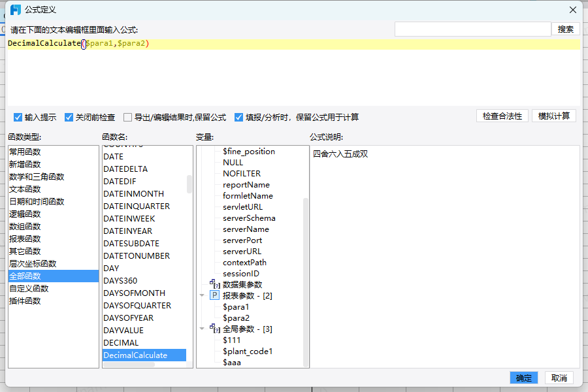
Task: Select the DATE function
Action: tap(144, 156)
